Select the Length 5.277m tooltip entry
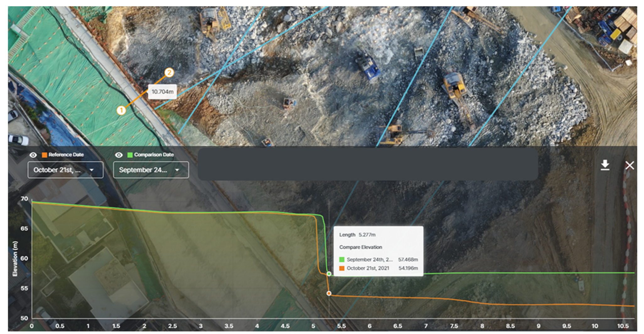The image size is (644, 334). point(357,235)
